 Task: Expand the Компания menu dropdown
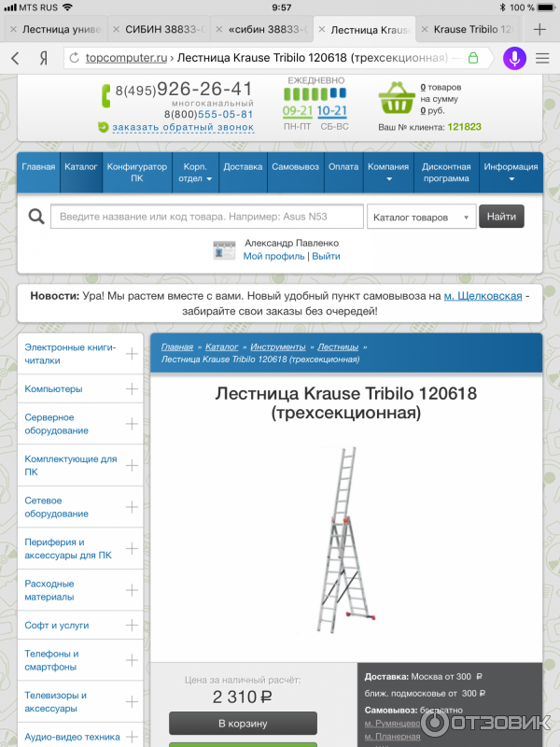click(x=387, y=173)
